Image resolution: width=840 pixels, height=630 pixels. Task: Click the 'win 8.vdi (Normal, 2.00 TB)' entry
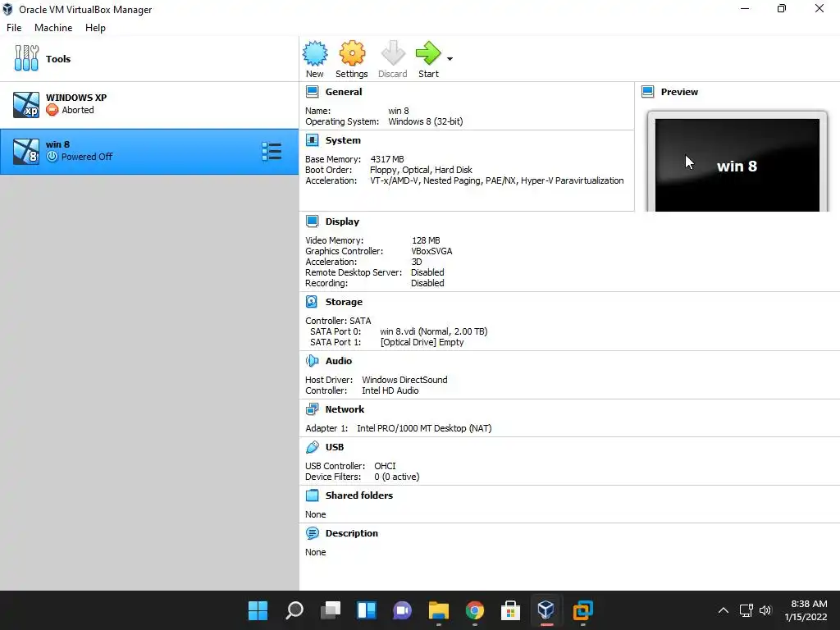pyautogui.click(x=434, y=331)
